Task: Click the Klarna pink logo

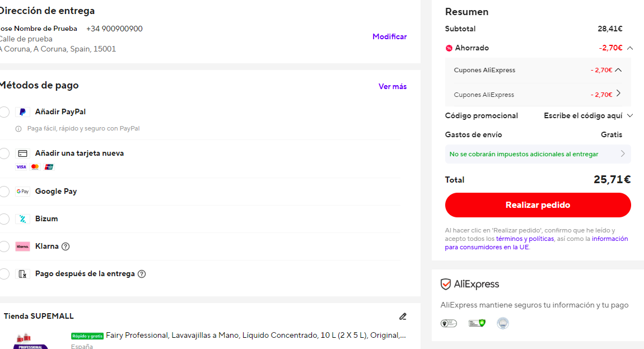Action: click(x=22, y=246)
